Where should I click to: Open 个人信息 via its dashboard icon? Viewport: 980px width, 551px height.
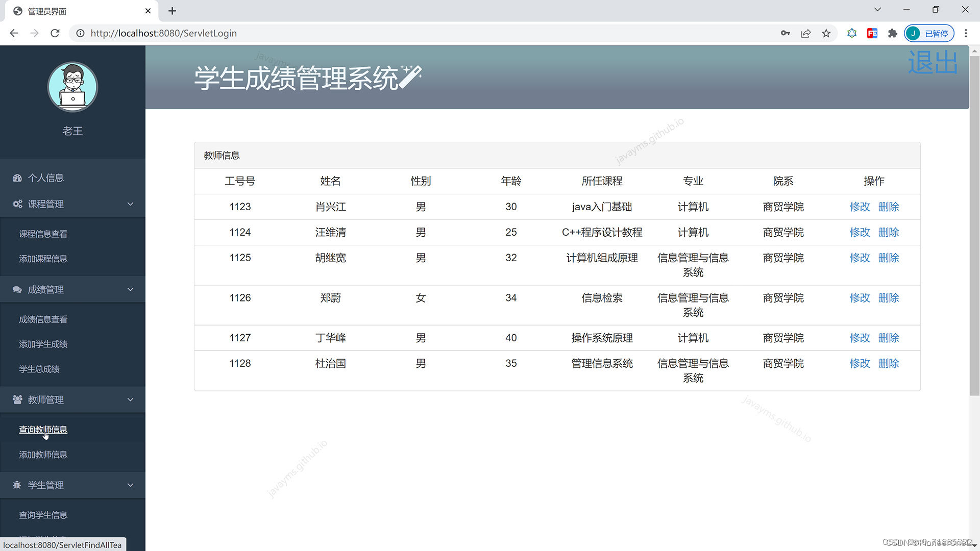coord(16,178)
